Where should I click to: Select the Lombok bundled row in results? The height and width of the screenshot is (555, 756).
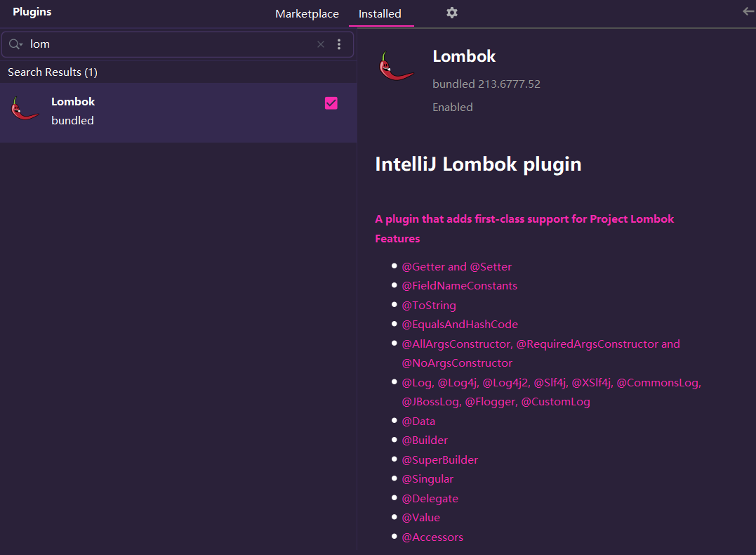[178, 112]
